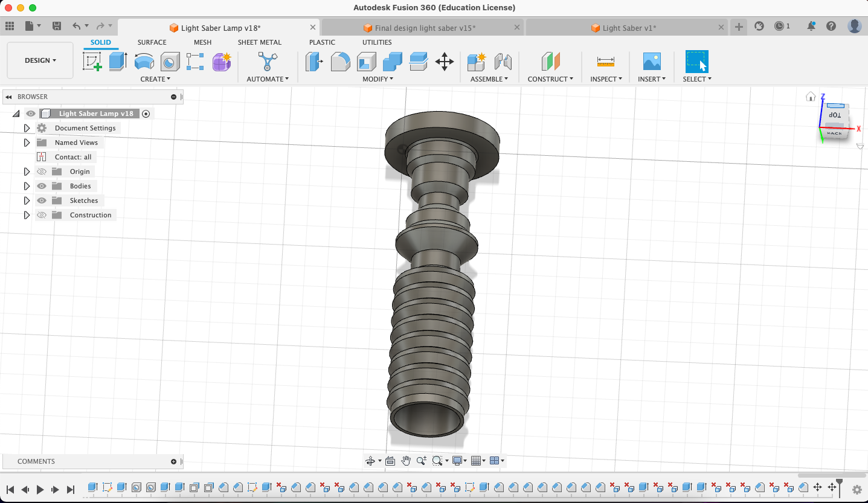The width and height of the screenshot is (868, 503).
Task: Open the Create Form tool
Action: [x=221, y=62]
